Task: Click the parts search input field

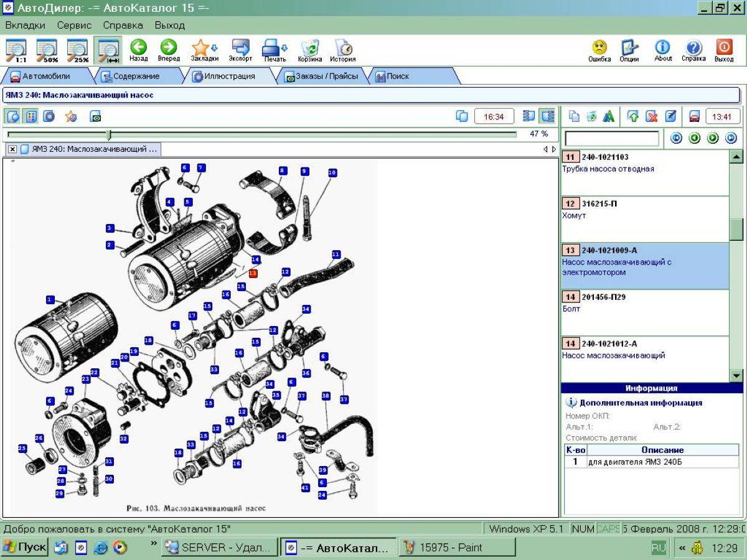Action: coord(611,138)
